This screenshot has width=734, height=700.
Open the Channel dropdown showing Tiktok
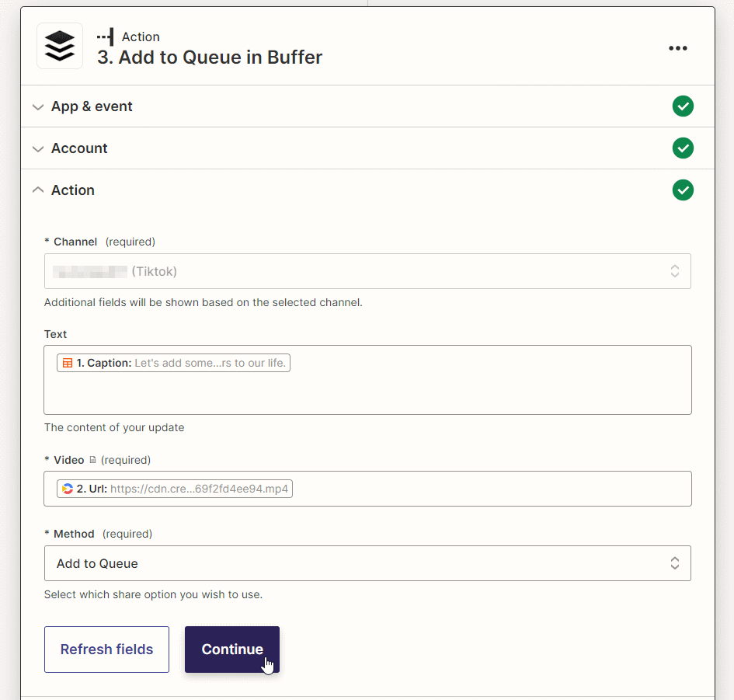pyautogui.click(x=367, y=271)
